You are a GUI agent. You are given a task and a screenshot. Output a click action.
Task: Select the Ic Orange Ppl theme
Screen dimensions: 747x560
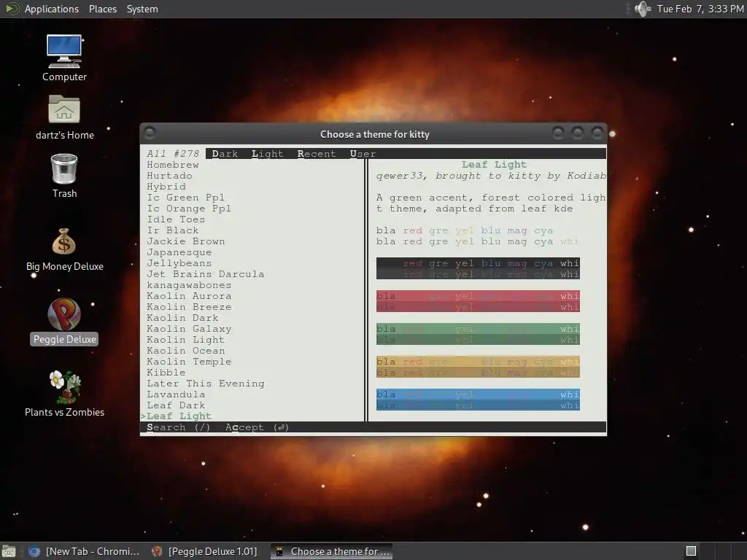point(189,209)
